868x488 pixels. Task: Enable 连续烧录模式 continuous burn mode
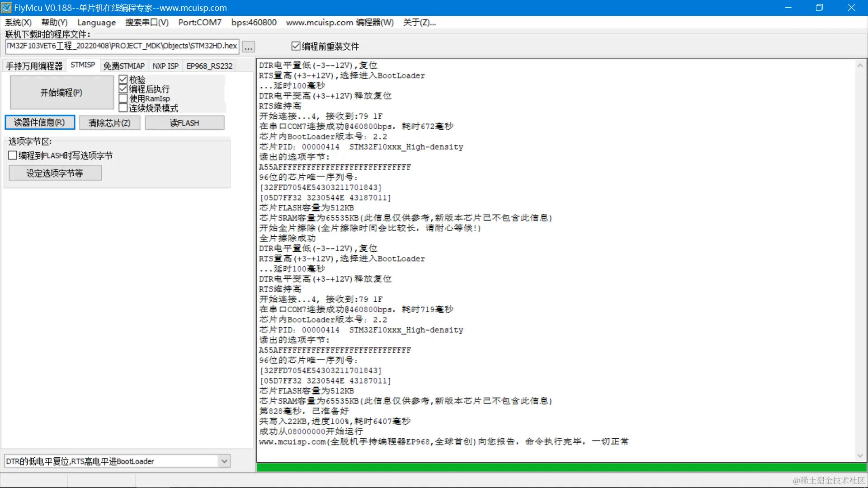tap(123, 108)
